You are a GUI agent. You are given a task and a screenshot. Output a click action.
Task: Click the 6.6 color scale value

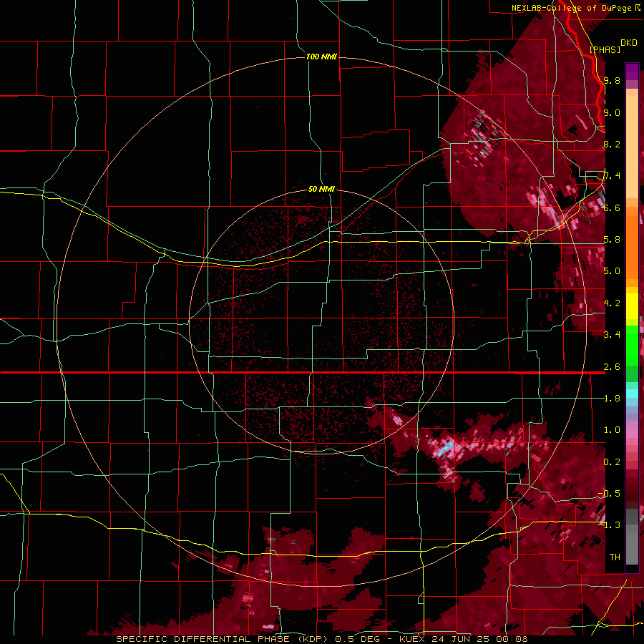tap(612, 208)
